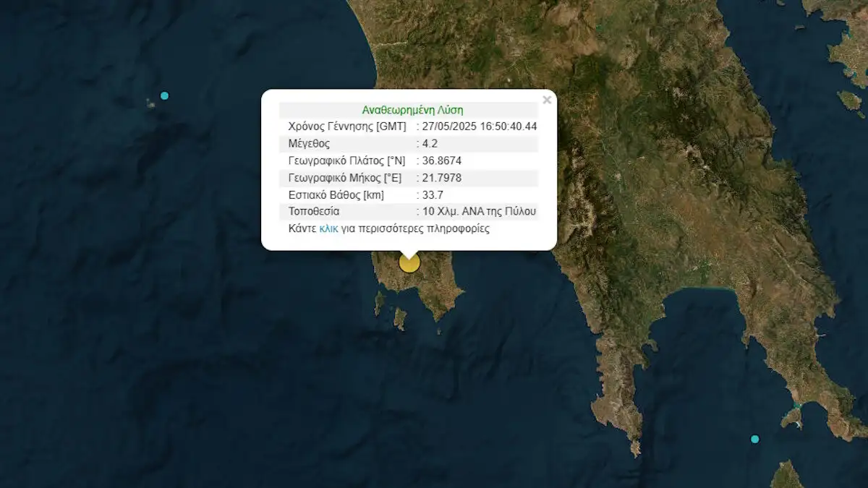Click the small island north of the southeastern cyan marker

coord(793,417)
